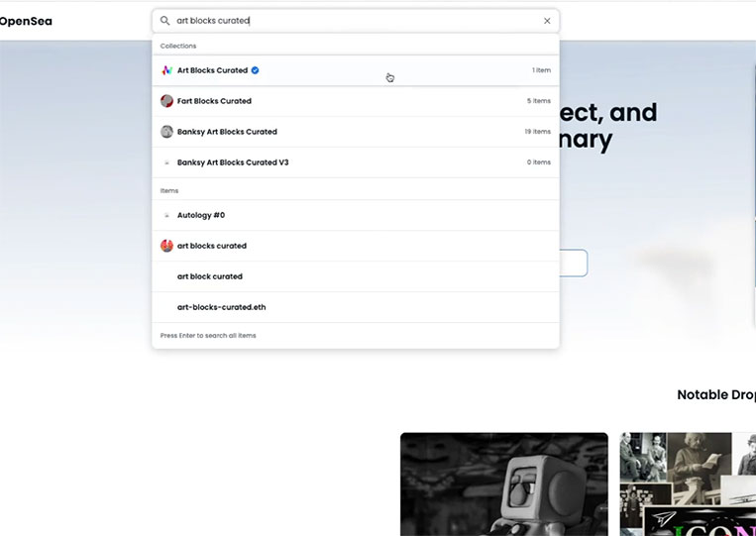The height and width of the screenshot is (536, 756).
Task: Click the Notable Drops heading
Action: pyautogui.click(x=716, y=394)
